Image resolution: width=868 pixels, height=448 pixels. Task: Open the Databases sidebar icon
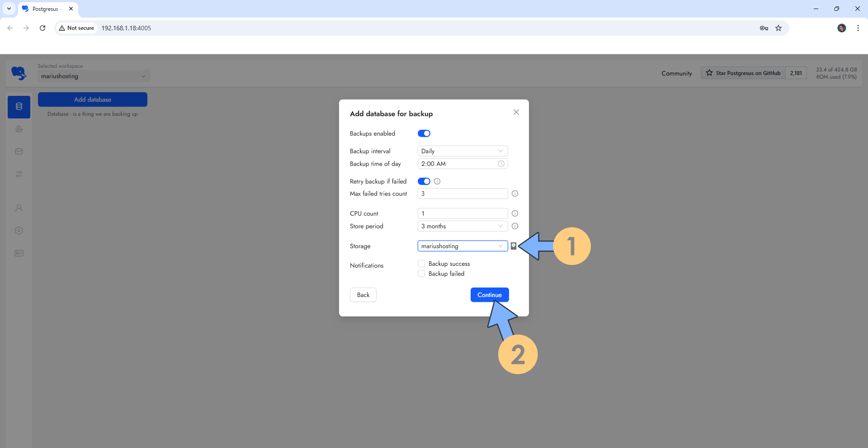(x=19, y=107)
